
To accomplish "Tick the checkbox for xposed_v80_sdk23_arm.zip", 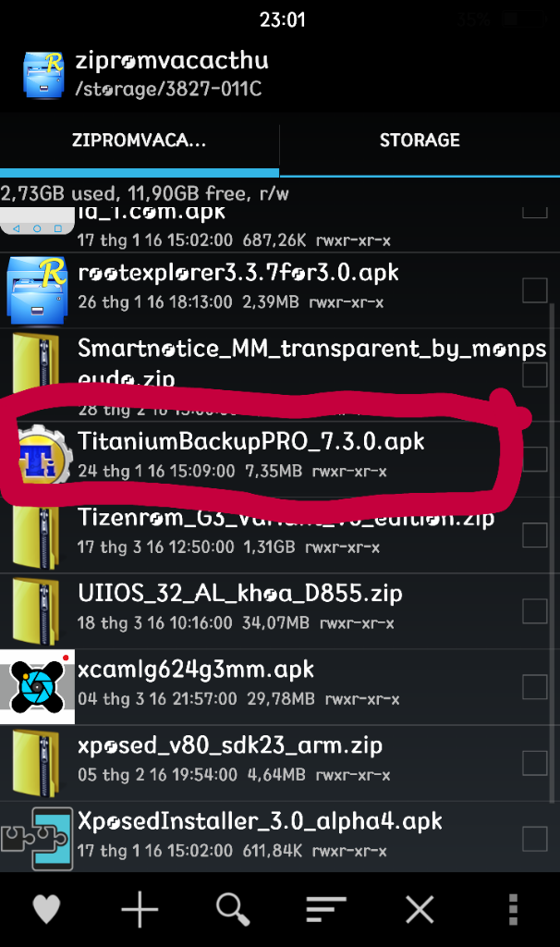I will [535, 763].
